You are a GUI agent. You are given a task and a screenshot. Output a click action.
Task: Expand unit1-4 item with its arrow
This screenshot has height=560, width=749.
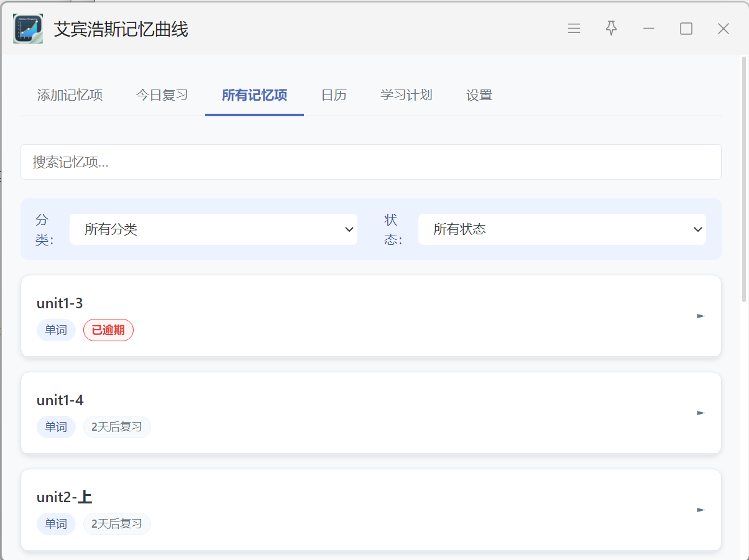coord(701,413)
